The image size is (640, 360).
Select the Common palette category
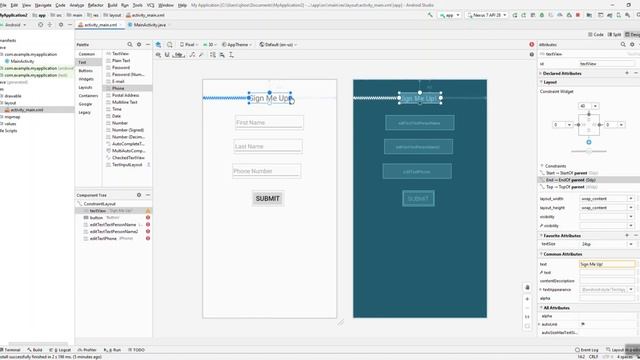[x=87, y=54]
